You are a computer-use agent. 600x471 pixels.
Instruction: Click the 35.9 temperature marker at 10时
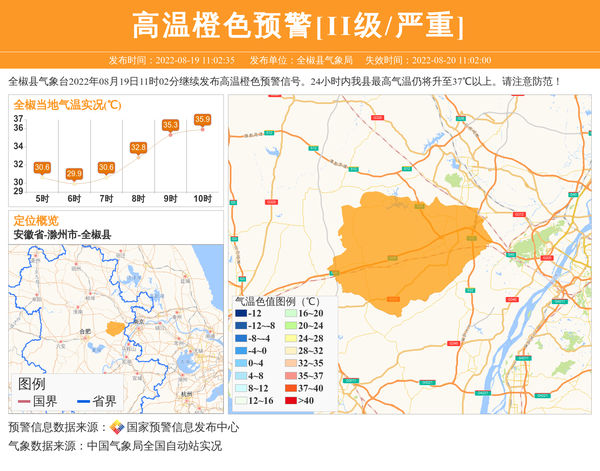point(202,120)
